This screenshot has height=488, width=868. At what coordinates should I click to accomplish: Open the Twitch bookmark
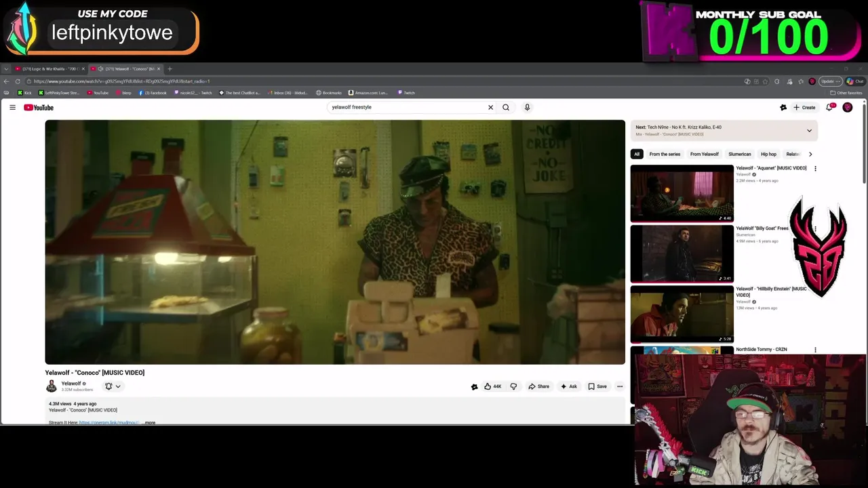pos(406,93)
